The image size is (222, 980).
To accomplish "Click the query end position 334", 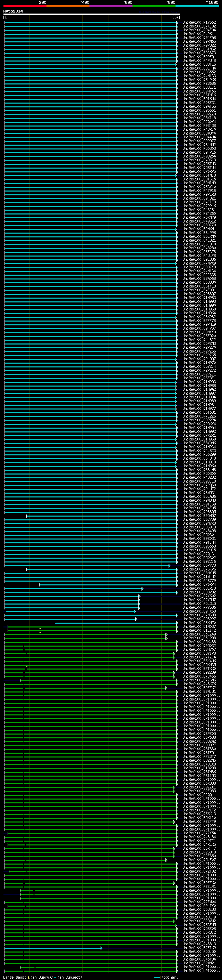I will (x=175, y=17).
